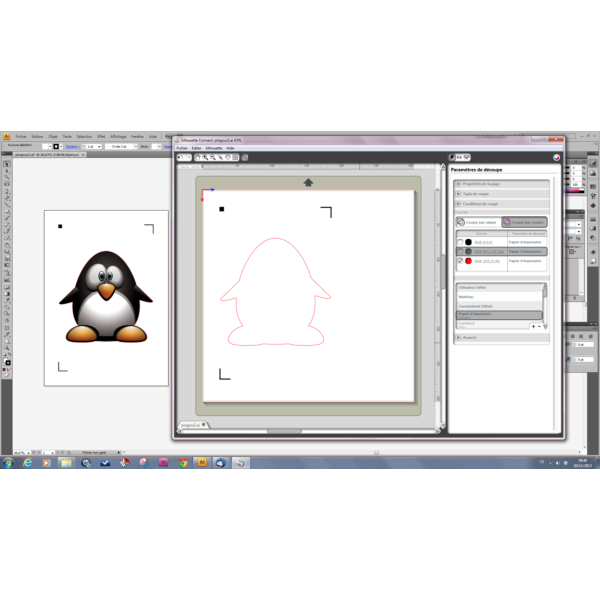The image size is (600, 600).
Task: Uncheck the red RGB layer checkbox
Action: [x=460, y=260]
